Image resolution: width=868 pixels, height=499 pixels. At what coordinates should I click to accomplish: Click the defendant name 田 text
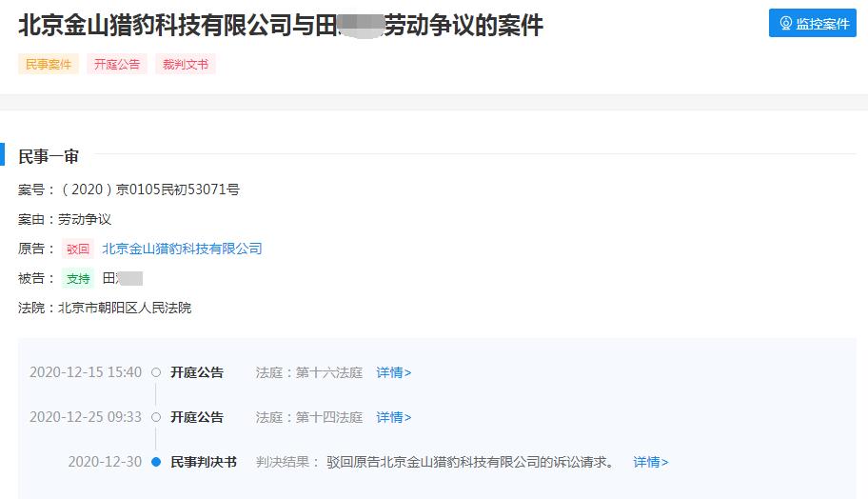coord(123,279)
